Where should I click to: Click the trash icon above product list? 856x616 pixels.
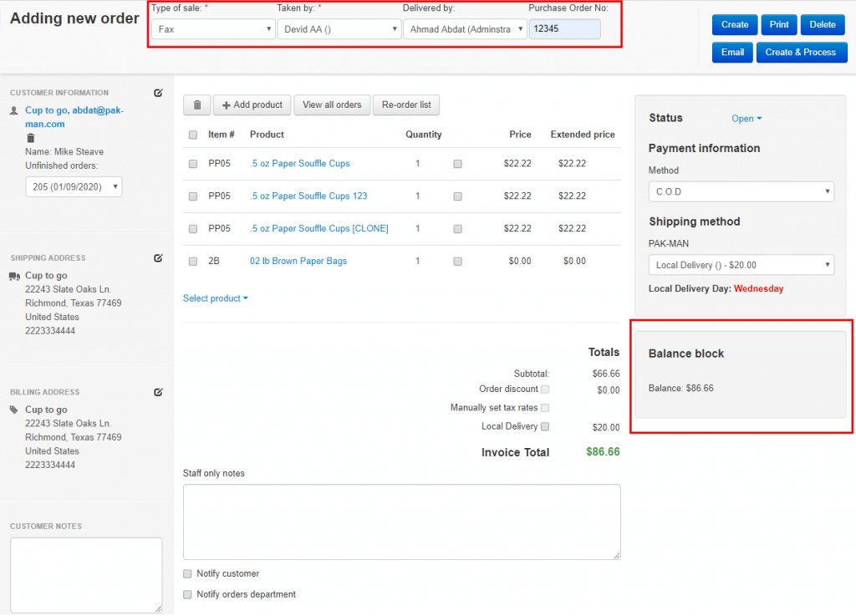point(197,105)
